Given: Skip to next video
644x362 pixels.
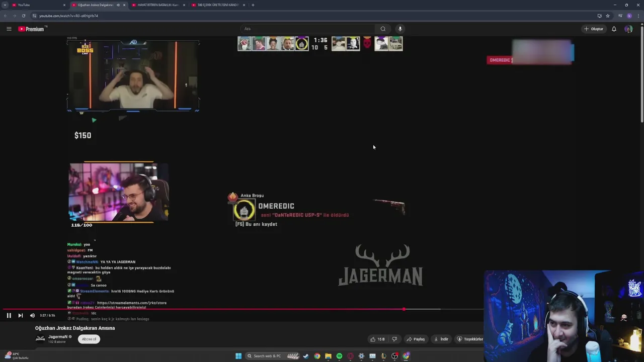Looking at the screenshot, I should 20,315.
